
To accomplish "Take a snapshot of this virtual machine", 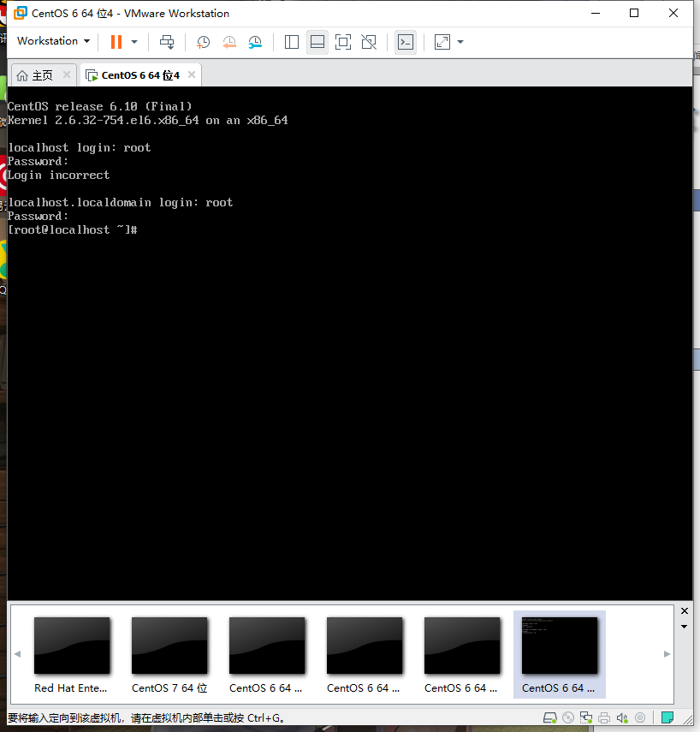I will click(x=203, y=42).
